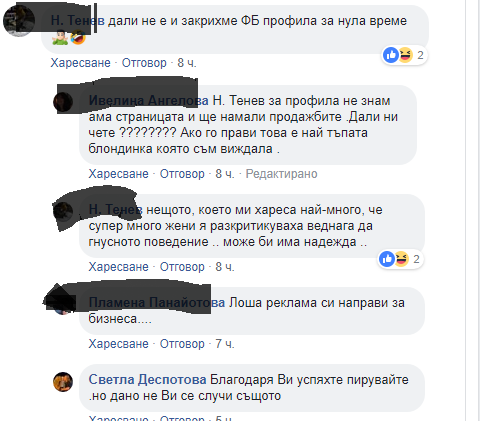Open the Пламена Панайотова profile name
The width and height of the screenshot is (480, 421).
coord(157,303)
